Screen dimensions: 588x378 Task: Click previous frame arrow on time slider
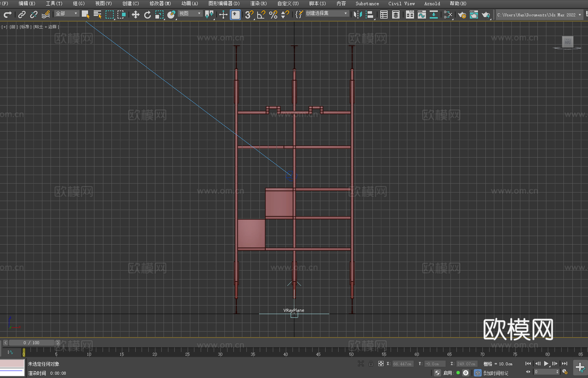coord(5,343)
